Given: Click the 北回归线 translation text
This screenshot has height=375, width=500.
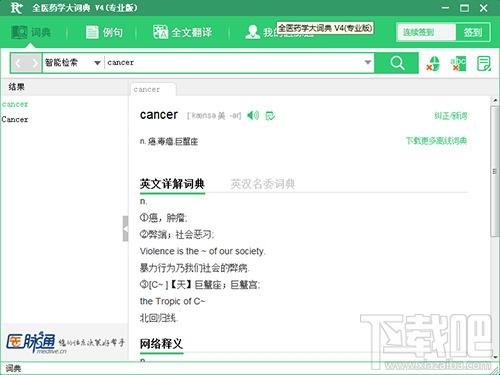Looking at the screenshot, I should pyautogui.click(x=159, y=318).
